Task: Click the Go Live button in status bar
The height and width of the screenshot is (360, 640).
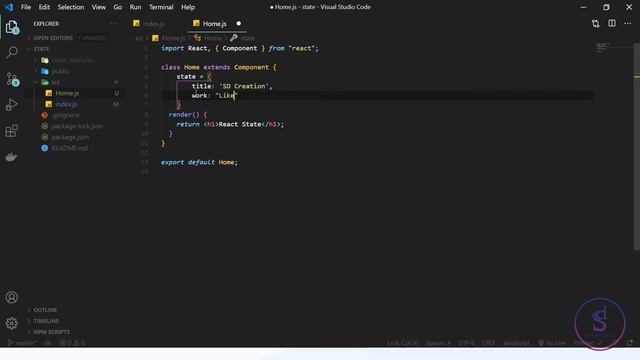Action: coord(552,343)
